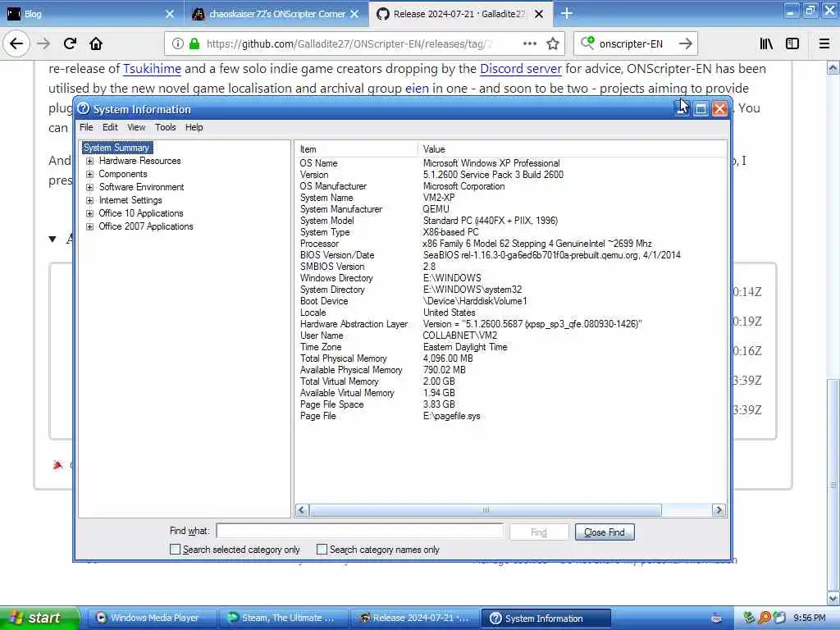Open the Tools menu in System Information
This screenshot has height=630, width=840.
click(x=166, y=127)
